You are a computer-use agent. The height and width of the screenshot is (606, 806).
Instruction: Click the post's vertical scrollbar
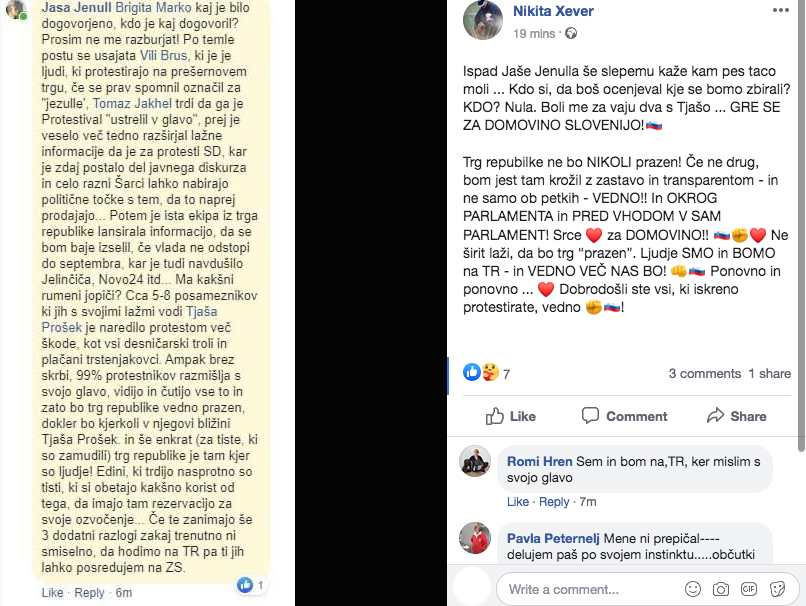pyautogui.click(x=801, y=226)
